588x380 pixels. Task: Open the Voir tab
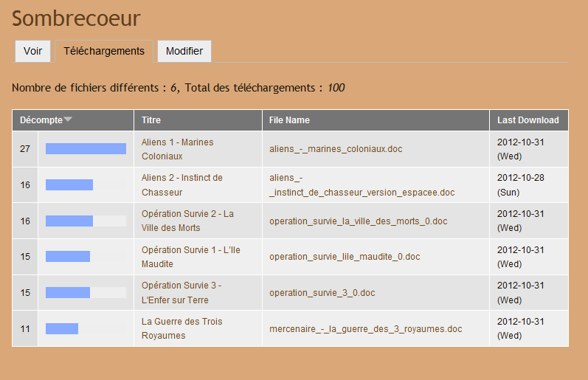(x=32, y=51)
